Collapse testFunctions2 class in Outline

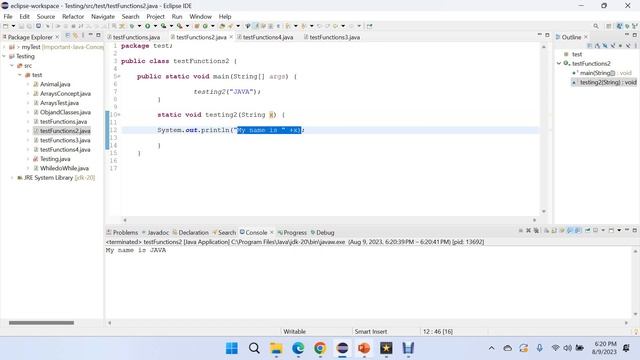tap(559, 63)
